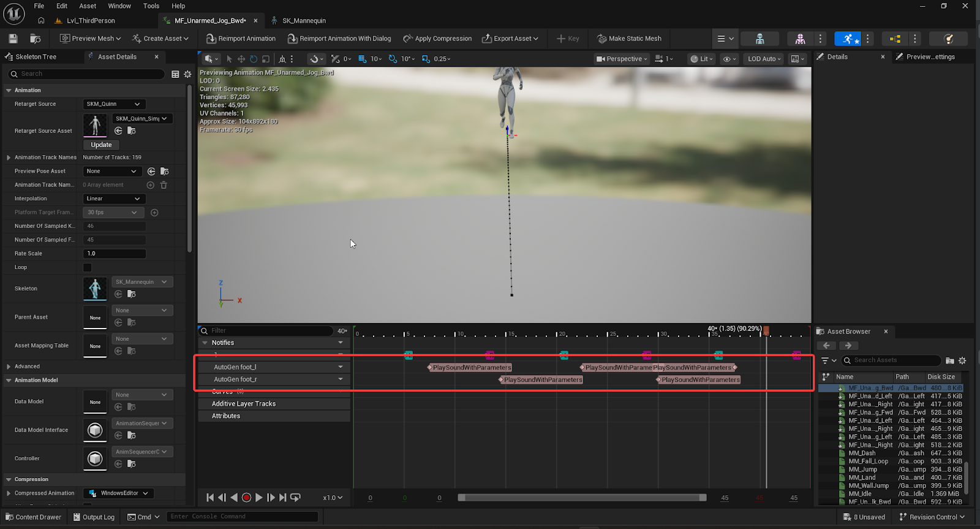Click the timeline range scrollbar

pos(582,498)
